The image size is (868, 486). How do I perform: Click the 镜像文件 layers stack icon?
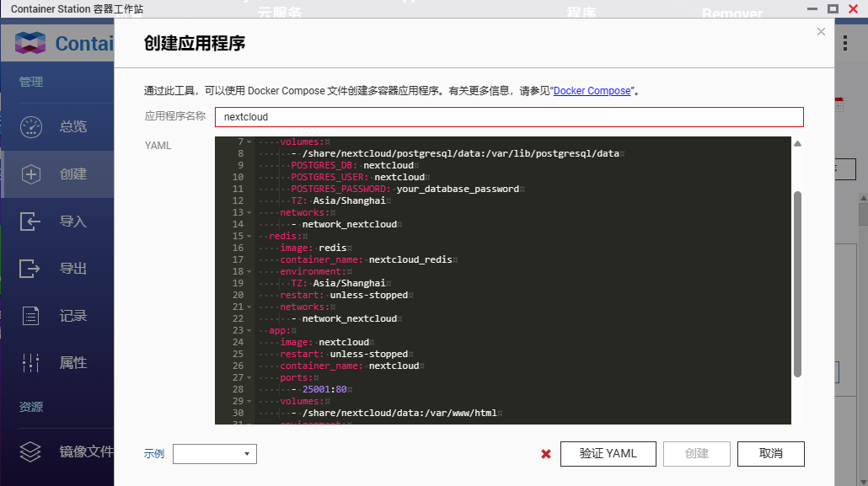(31, 451)
